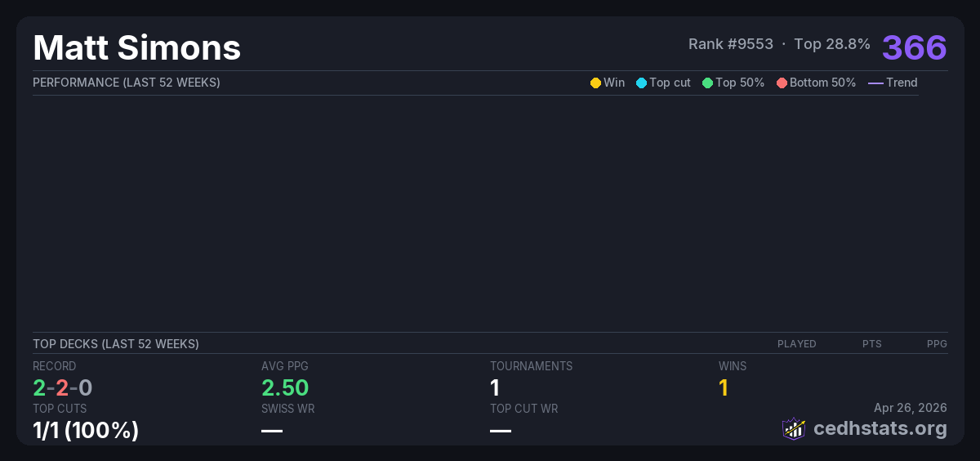Sort by the PPG column header
The width and height of the screenshot is (980, 461).
click(x=937, y=344)
